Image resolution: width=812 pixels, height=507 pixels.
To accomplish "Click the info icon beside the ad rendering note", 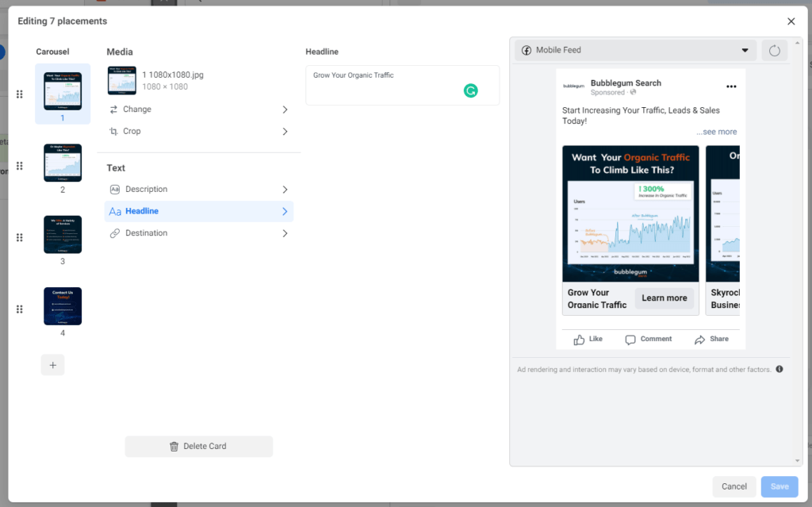I will point(779,369).
